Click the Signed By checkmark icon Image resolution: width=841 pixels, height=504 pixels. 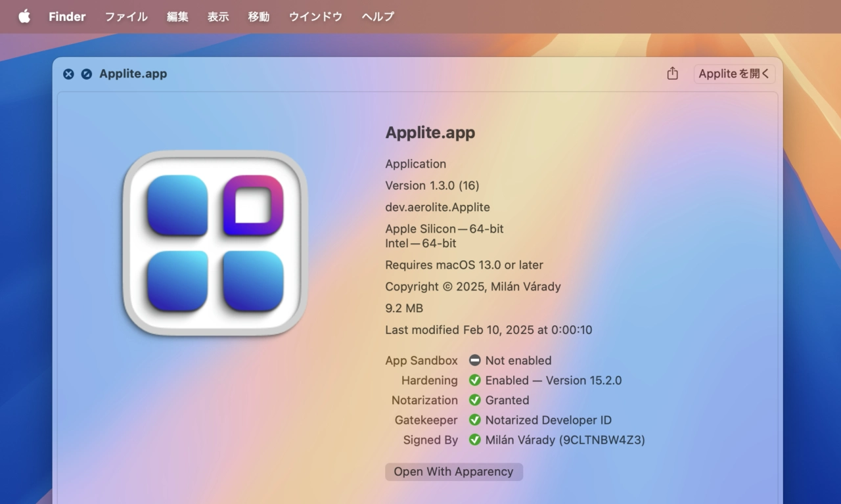click(475, 440)
